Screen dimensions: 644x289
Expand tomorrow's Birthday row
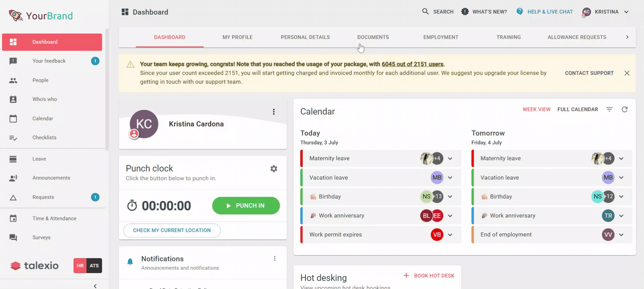tap(621, 196)
